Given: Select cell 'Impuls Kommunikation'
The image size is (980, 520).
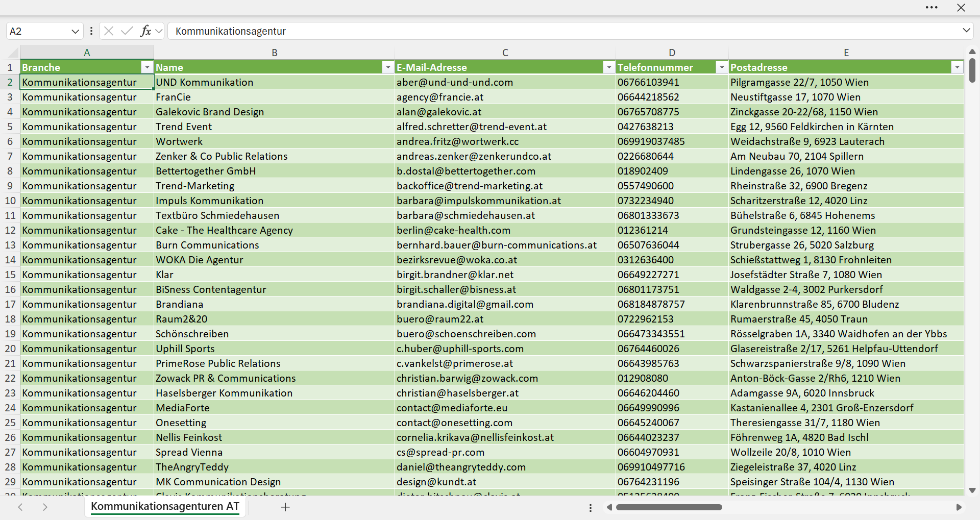Looking at the screenshot, I should (275, 201).
